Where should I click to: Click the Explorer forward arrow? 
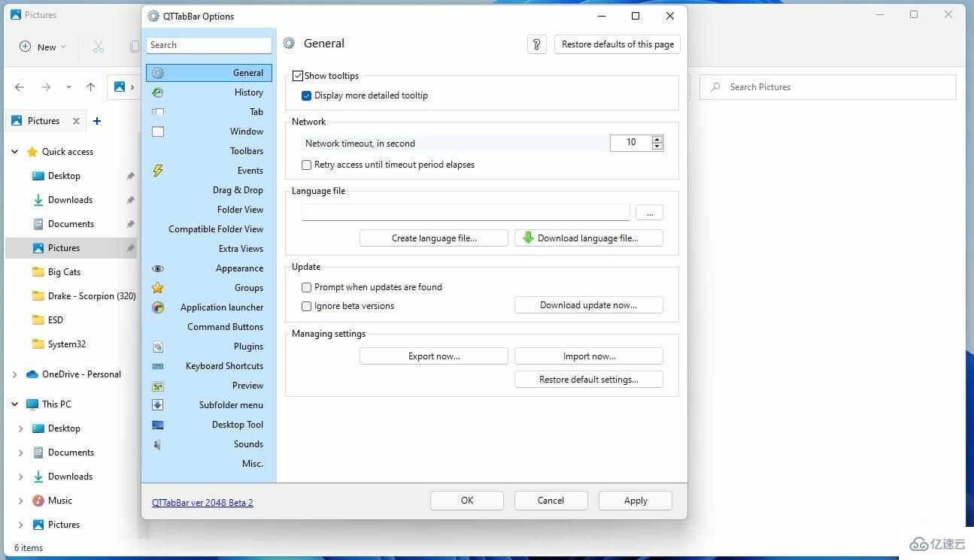(46, 87)
